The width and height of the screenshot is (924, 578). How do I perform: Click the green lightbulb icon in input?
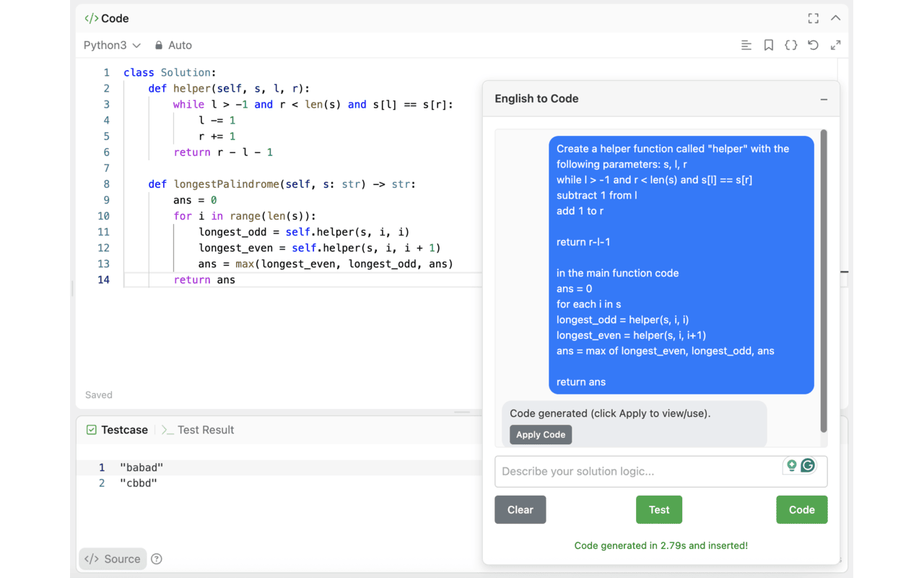792,465
